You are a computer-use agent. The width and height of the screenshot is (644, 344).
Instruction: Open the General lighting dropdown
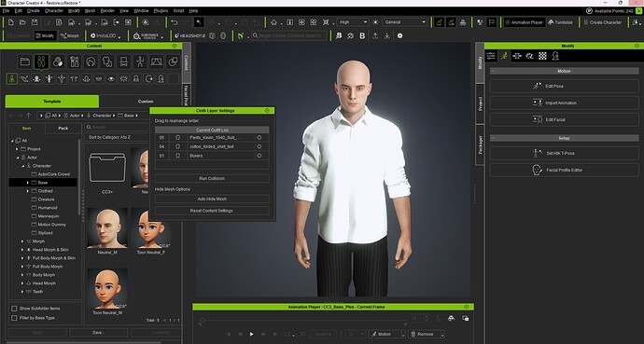click(404, 22)
